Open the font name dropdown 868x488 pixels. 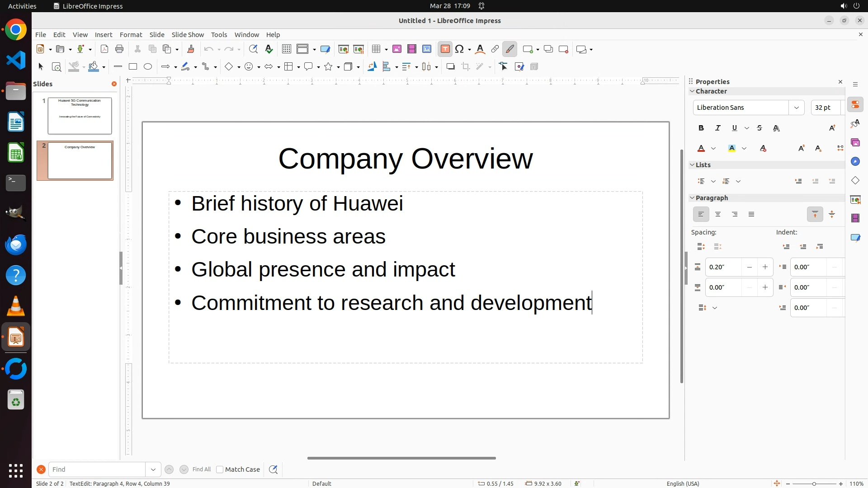(x=796, y=108)
